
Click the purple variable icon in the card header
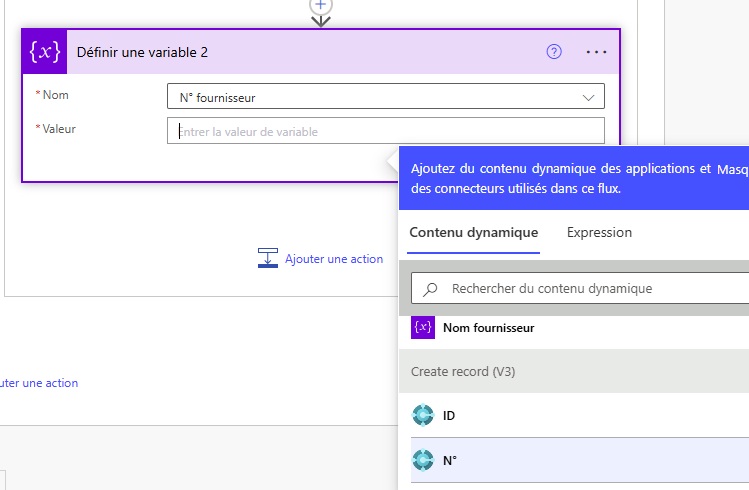(x=44, y=52)
